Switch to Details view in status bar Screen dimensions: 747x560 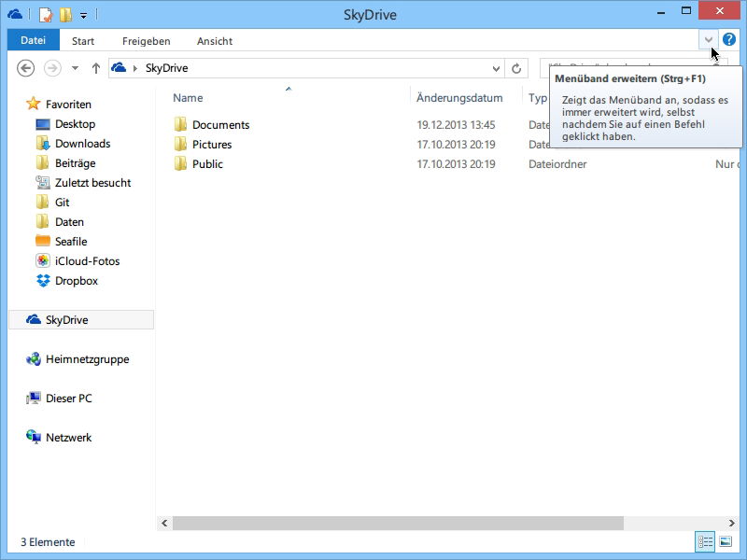706,541
